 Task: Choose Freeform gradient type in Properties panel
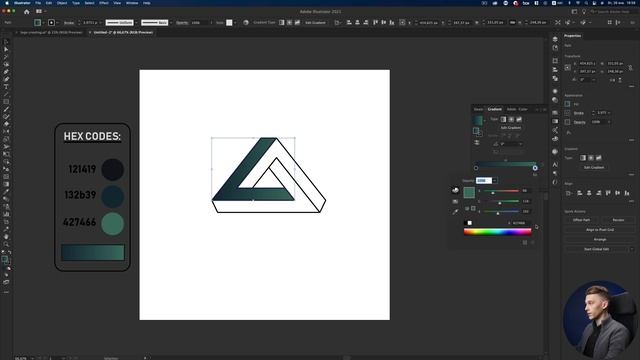pyautogui.click(x=598, y=158)
